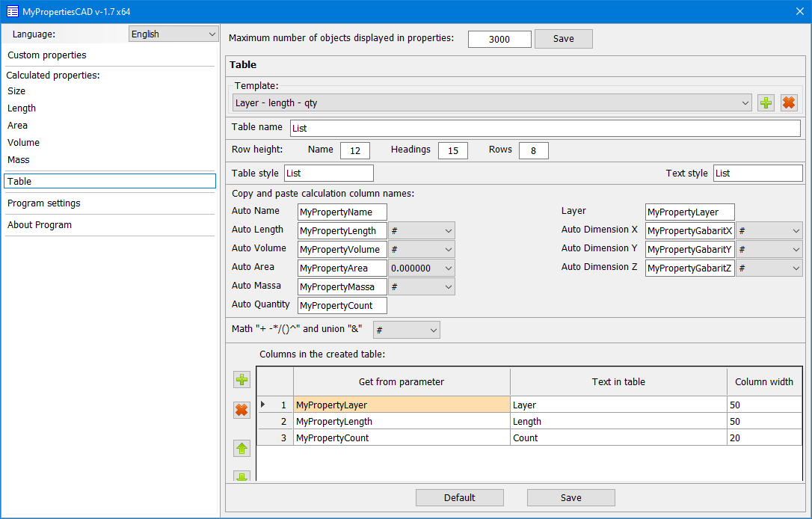Click the MyPropertyGabaritX field
This screenshot has height=519, width=812.
690,231
